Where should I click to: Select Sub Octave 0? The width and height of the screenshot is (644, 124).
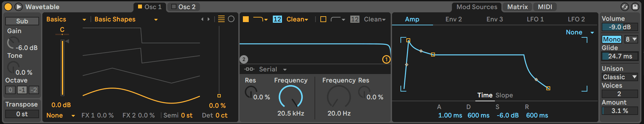(x=10, y=90)
